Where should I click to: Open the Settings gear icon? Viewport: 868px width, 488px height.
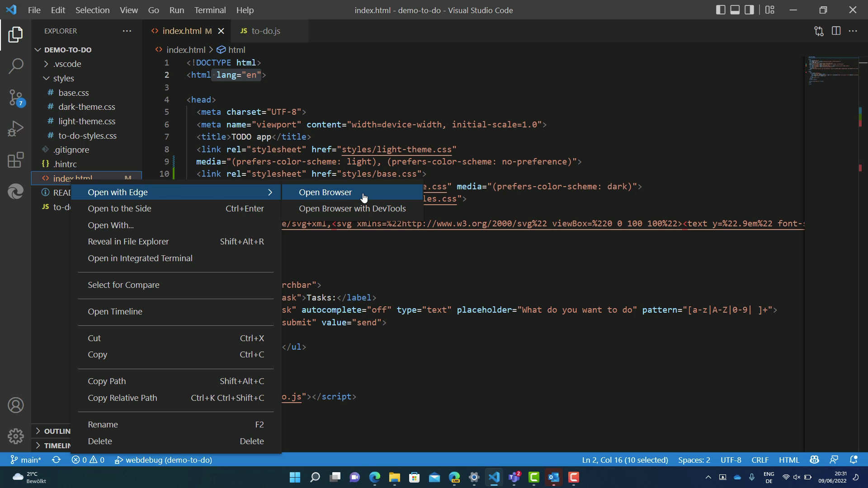pyautogui.click(x=16, y=436)
